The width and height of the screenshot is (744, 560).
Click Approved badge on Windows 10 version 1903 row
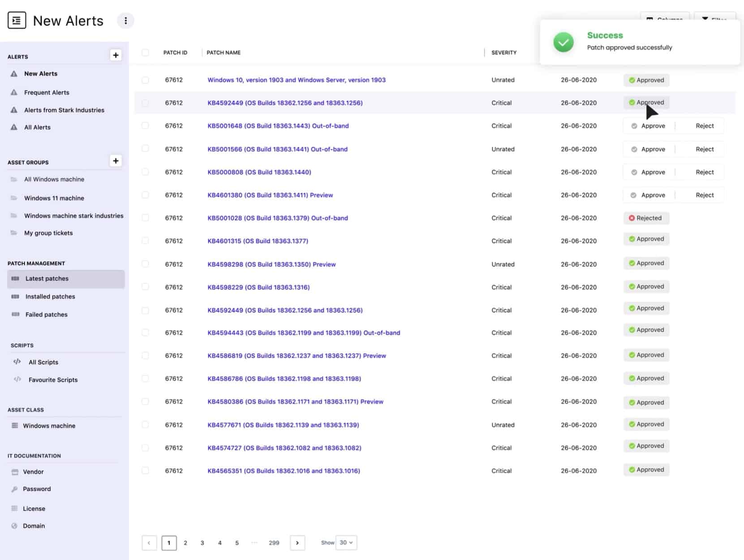[x=646, y=80]
